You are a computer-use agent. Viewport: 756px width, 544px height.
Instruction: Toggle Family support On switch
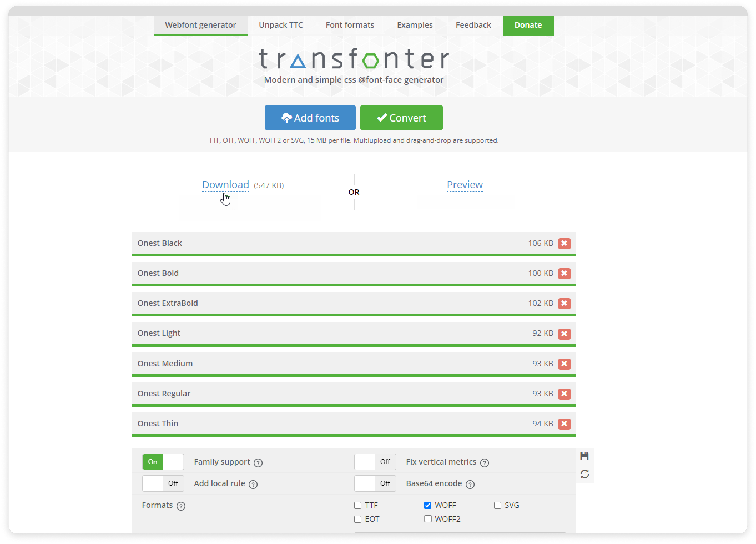(x=163, y=462)
